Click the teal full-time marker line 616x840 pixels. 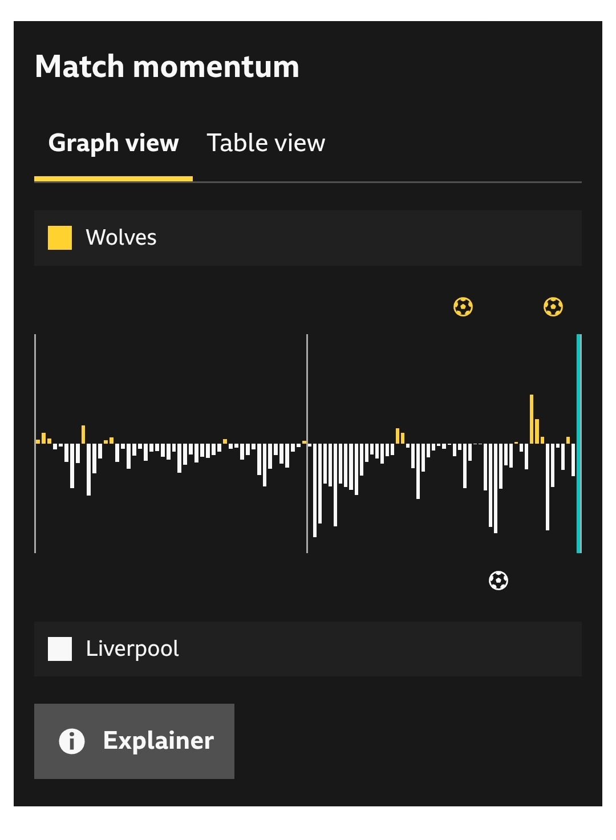click(x=579, y=444)
